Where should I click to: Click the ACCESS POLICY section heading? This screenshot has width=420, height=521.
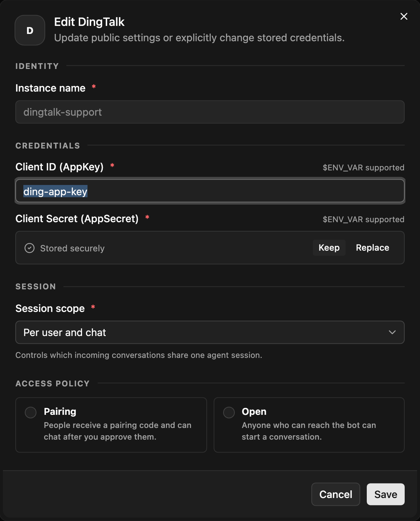tap(52, 383)
